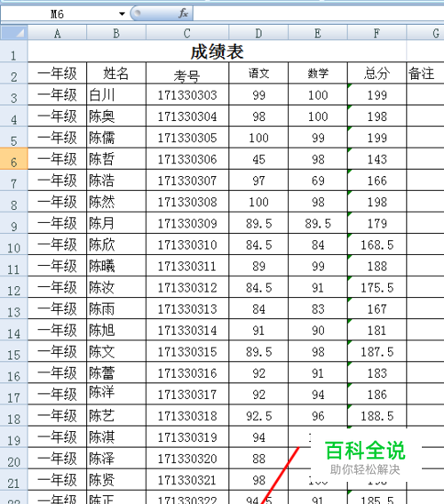This screenshot has width=444, height=504.
Task: Select column D header
Action: (258, 33)
